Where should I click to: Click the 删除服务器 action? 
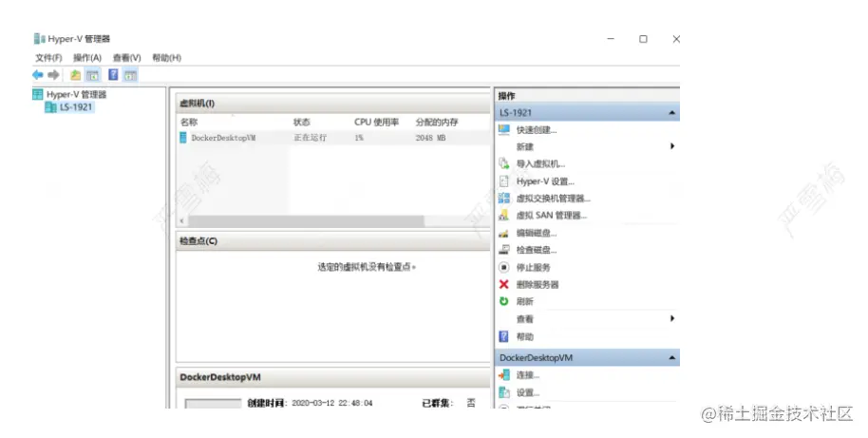(537, 285)
